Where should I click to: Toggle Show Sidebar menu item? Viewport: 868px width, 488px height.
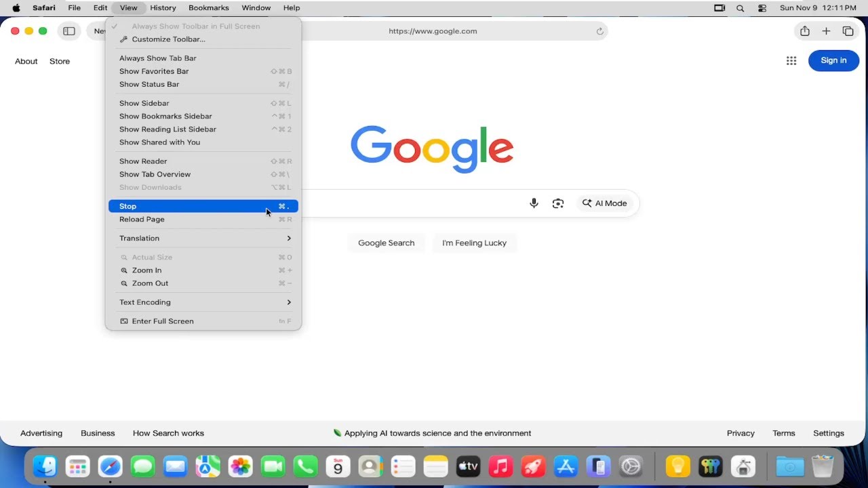(x=203, y=103)
